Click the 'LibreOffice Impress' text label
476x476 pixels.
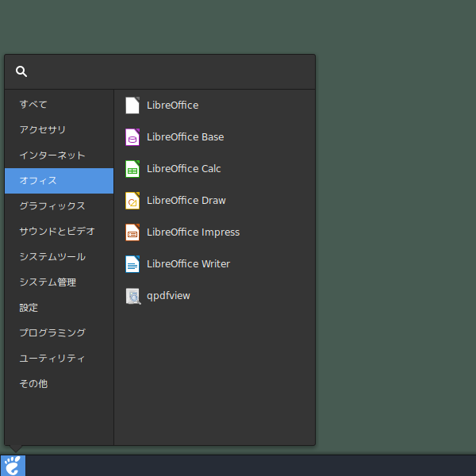click(194, 232)
